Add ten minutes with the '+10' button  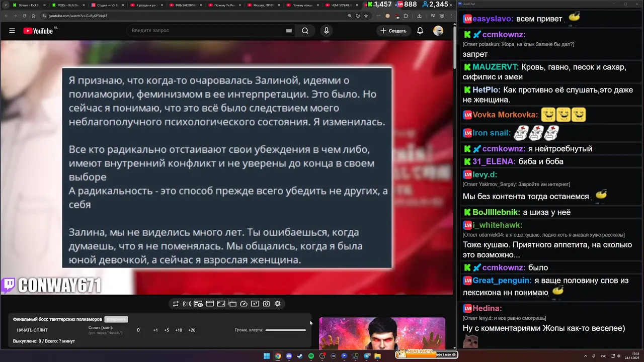pyautogui.click(x=179, y=330)
